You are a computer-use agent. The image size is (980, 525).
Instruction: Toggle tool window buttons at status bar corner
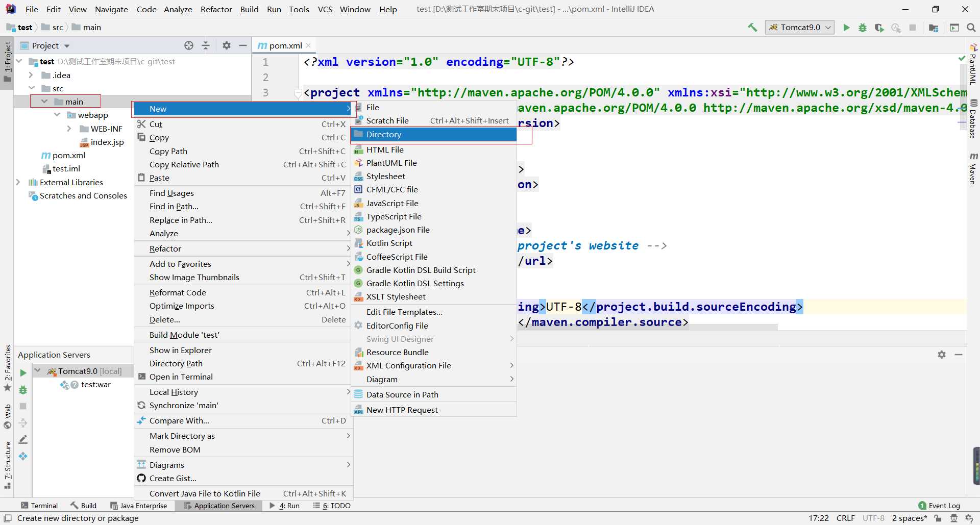(x=8, y=518)
